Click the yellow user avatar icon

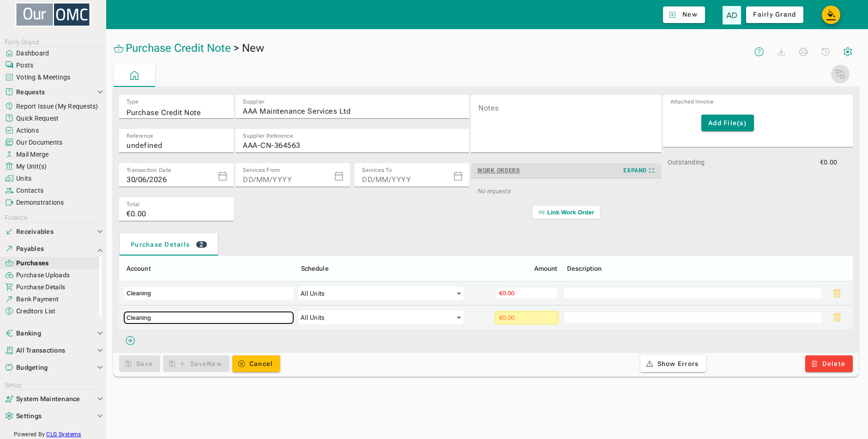coord(831,15)
